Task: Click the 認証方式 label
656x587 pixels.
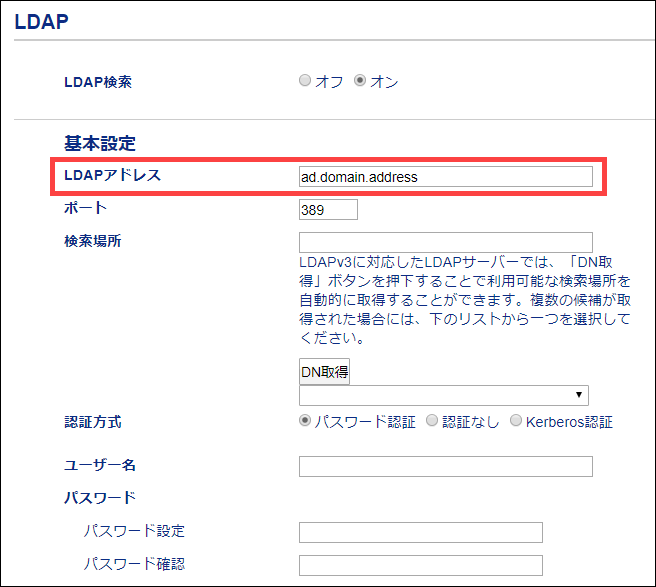Action: (93, 422)
